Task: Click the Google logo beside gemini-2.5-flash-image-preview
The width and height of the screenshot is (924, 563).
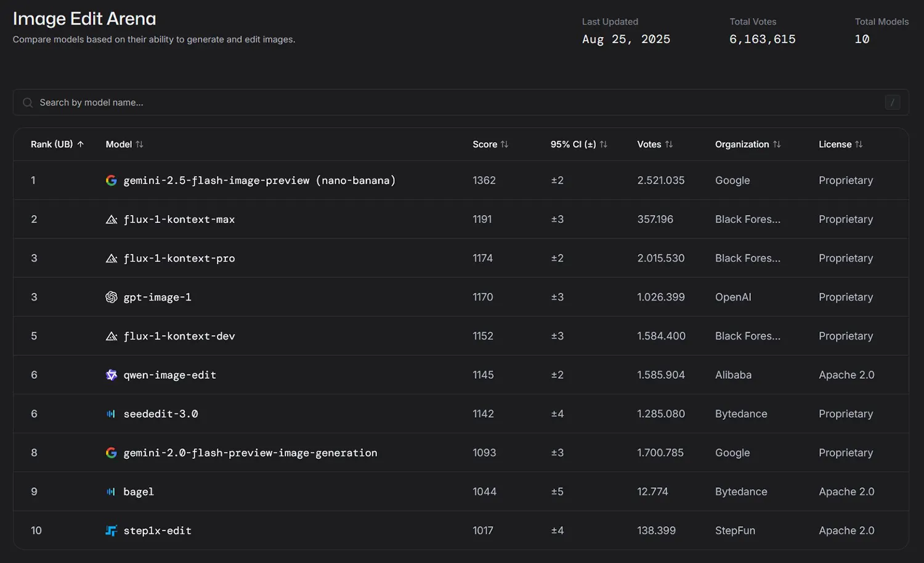Action: 111,180
